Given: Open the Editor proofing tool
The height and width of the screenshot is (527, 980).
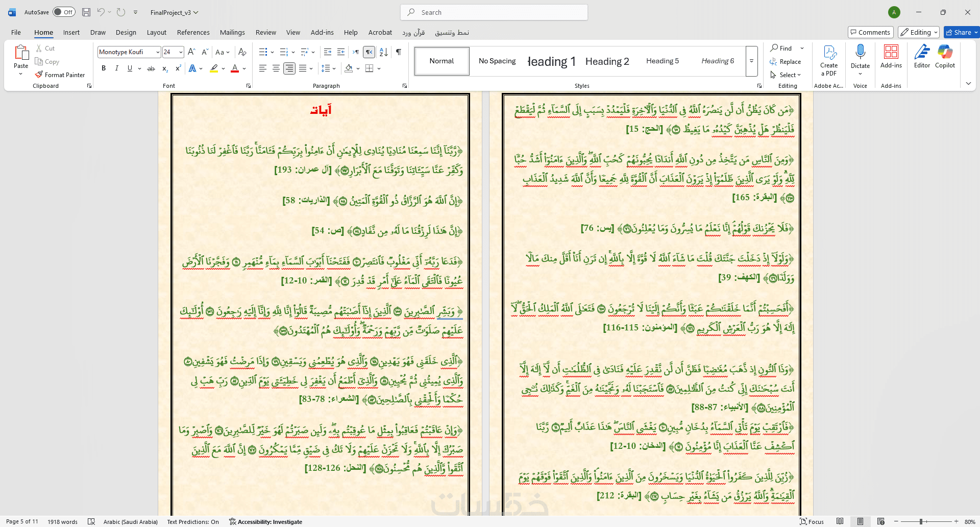Looking at the screenshot, I should click(x=922, y=56).
